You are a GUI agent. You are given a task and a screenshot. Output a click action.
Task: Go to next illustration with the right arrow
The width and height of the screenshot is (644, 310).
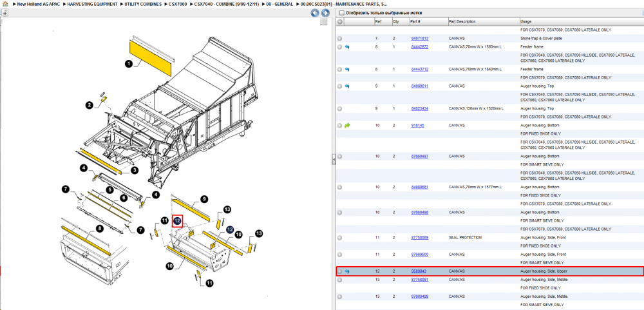coord(325,13)
